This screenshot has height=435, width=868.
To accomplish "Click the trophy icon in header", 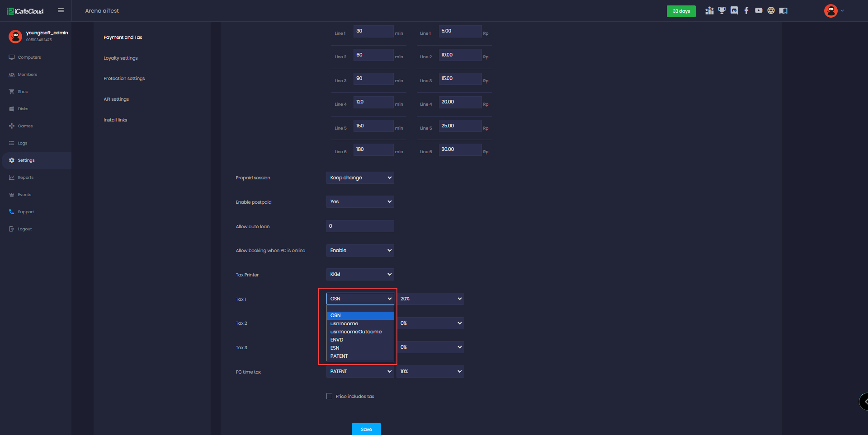I will [722, 11].
